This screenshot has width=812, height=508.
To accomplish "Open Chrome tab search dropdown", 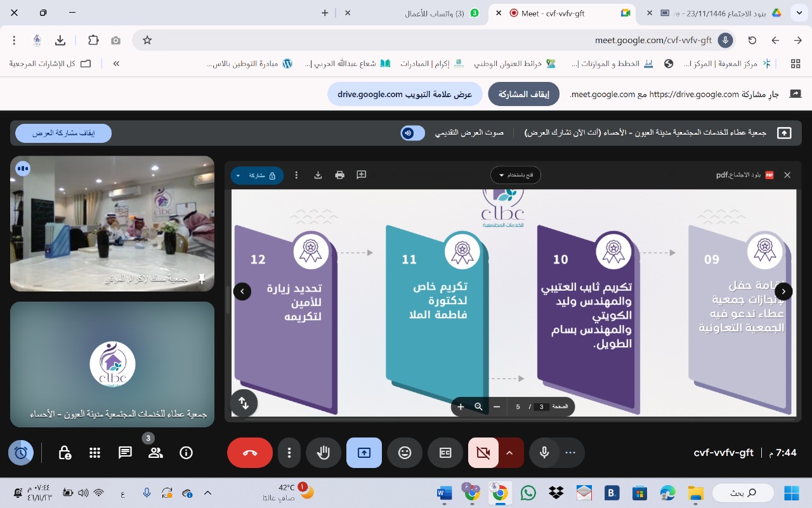I will click(799, 13).
